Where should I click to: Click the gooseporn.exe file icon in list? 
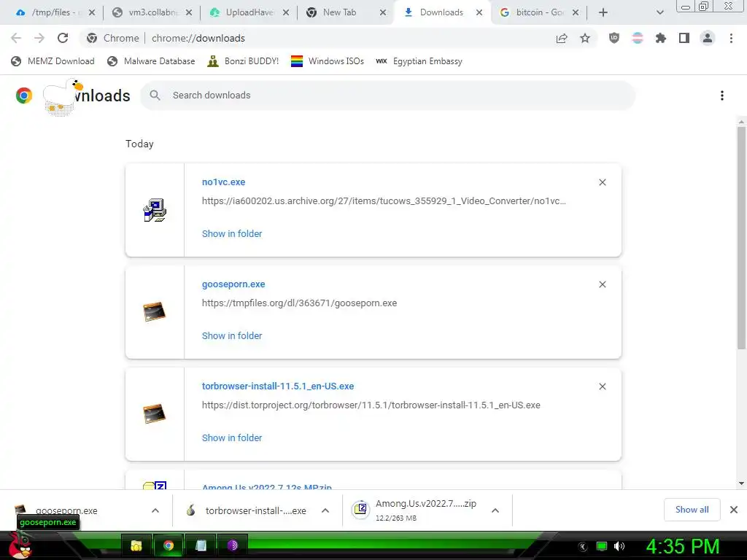[155, 312]
